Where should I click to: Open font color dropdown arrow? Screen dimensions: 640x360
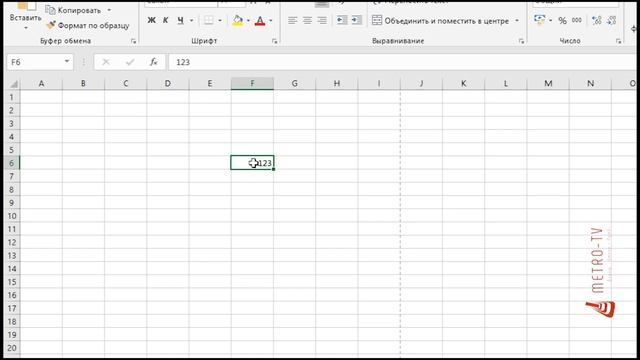pos(271,20)
